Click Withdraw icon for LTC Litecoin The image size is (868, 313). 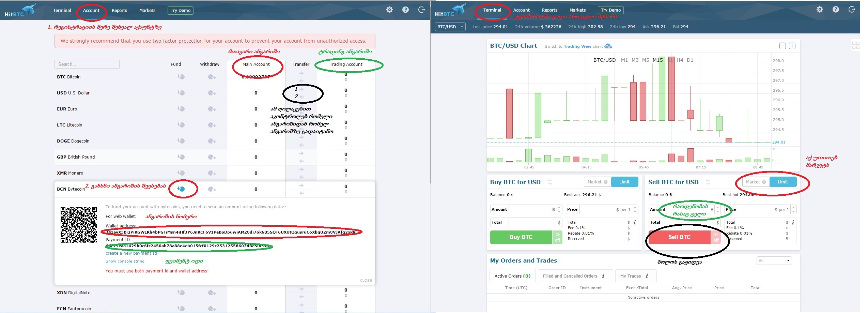(212, 125)
